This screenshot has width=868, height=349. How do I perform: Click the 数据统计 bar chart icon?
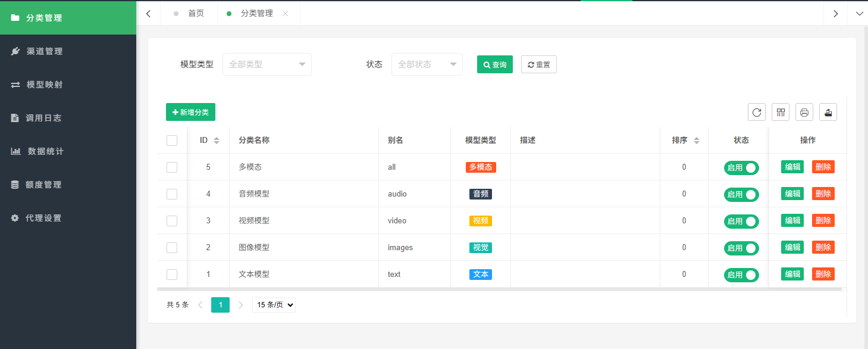[16, 151]
